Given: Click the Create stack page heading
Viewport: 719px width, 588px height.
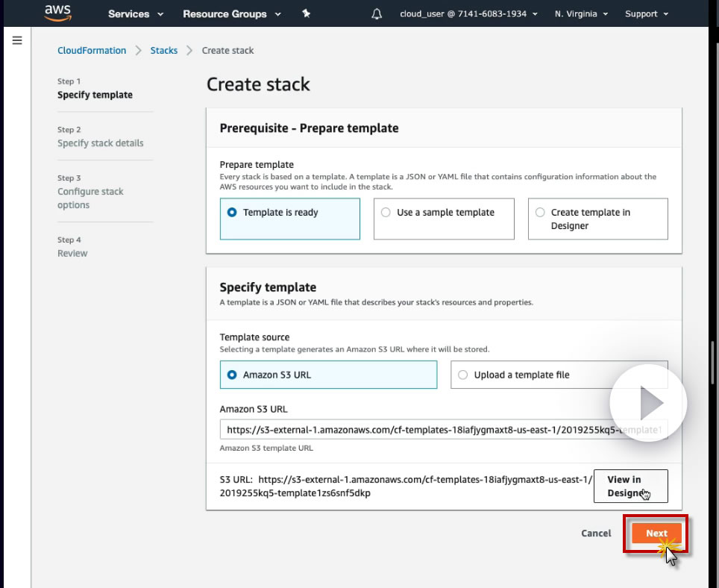Looking at the screenshot, I should [258, 84].
